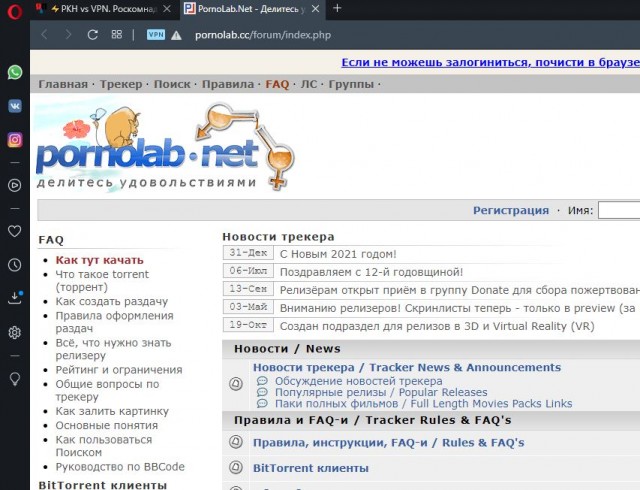Click the Регистрация link

click(x=511, y=210)
